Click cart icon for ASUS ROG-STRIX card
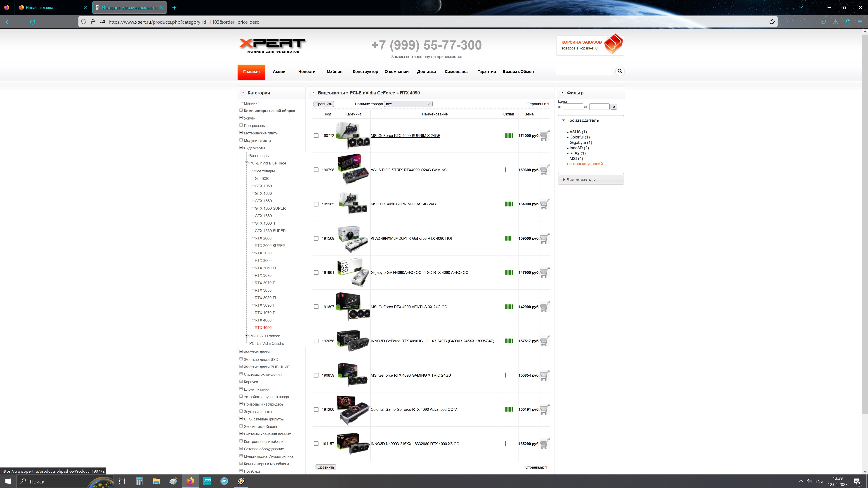The height and width of the screenshot is (488, 868). pyautogui.click(x=545, y=170)
